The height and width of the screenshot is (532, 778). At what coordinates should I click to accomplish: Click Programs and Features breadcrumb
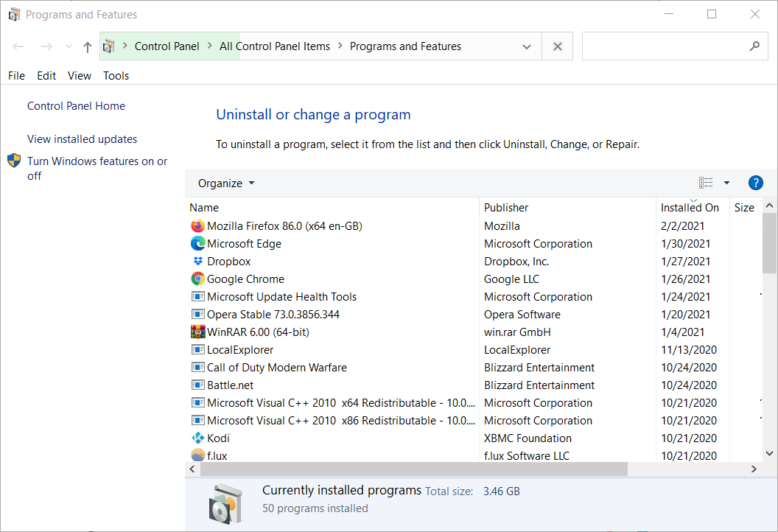pyautogui.click(x=405, y=46)
